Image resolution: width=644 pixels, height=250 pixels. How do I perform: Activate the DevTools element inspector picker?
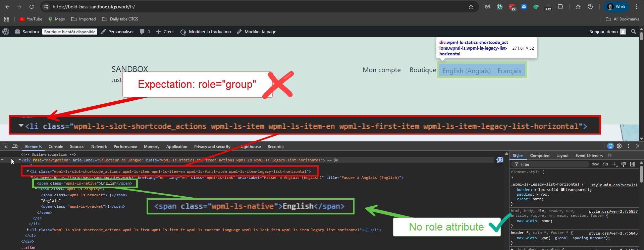pyautogui.click(x=5, y=146)
